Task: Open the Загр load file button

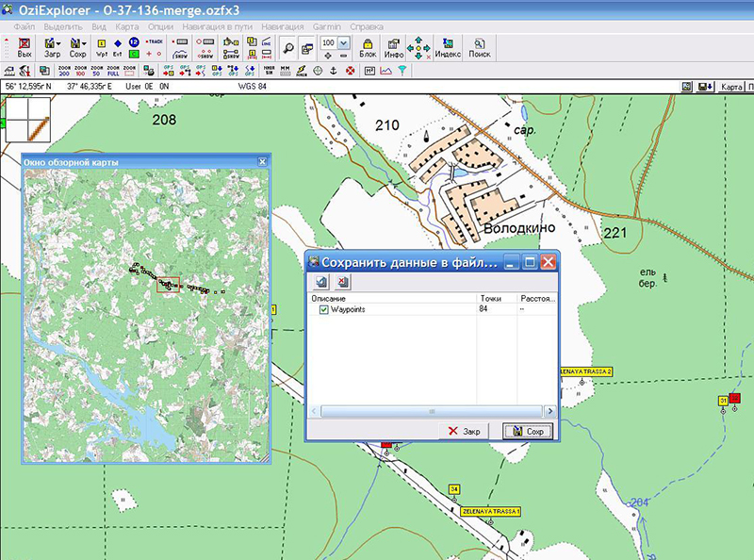Action: point(49,48)
